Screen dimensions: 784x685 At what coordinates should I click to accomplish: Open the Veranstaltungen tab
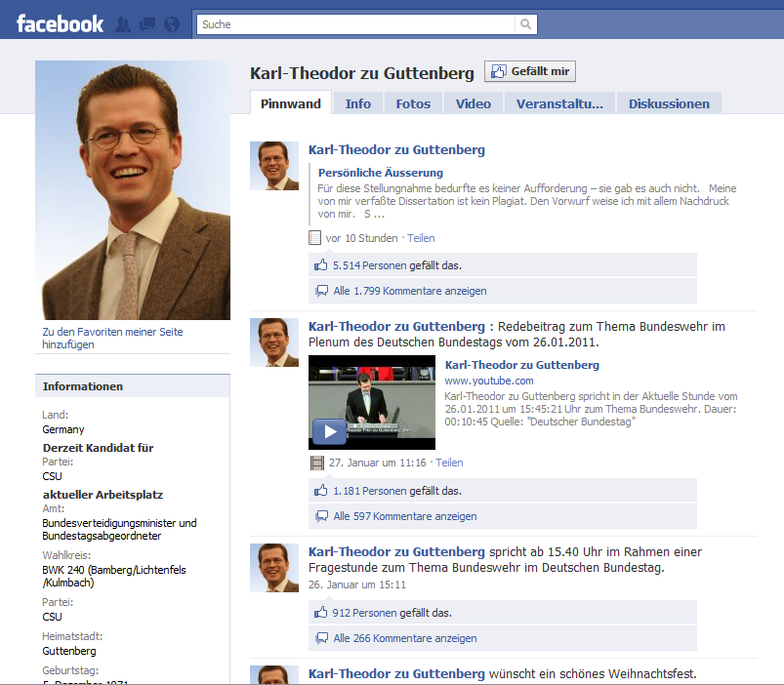tap(559, 103)
